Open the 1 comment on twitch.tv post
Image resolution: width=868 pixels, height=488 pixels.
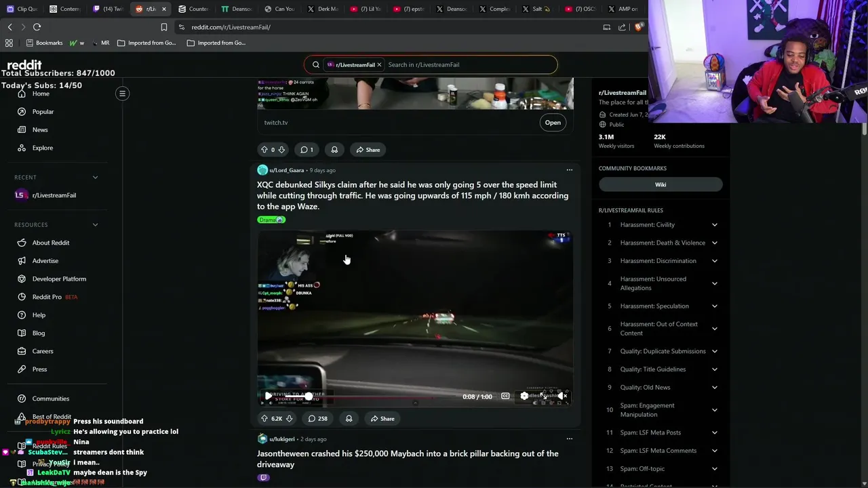(x=307, y=150)
